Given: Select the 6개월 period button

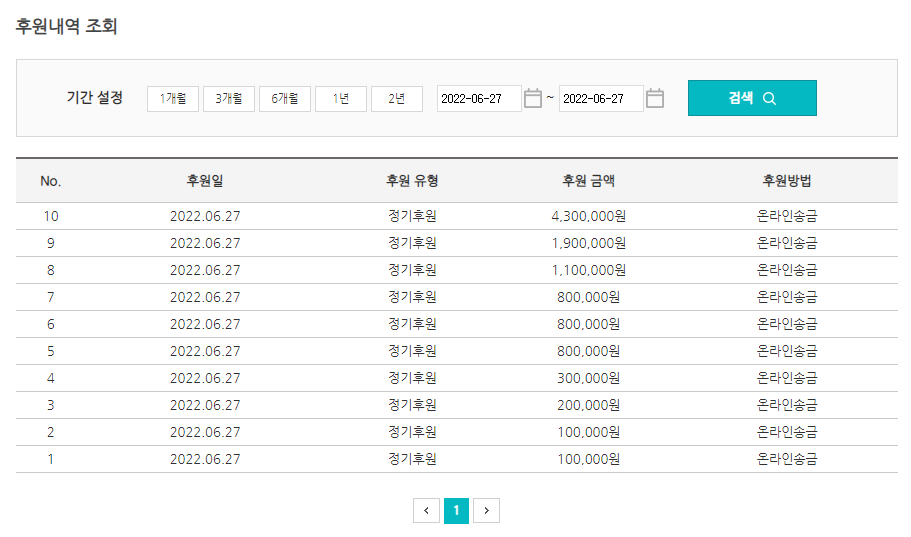Looking at the screenshot, I should [x=285, y=99].
